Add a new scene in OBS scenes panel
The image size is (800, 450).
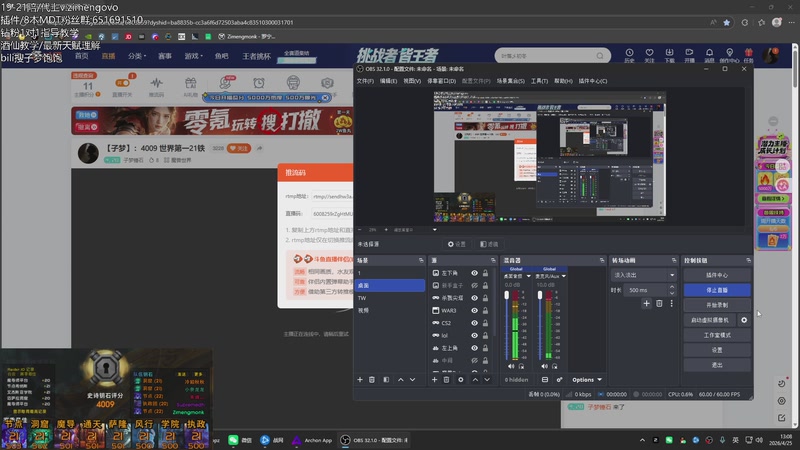(x=360, y=380)
